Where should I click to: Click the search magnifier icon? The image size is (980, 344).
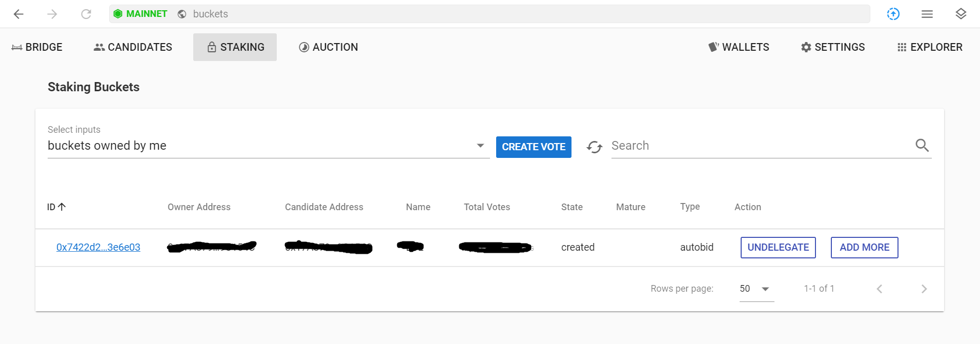pyautogui.click(x=922, y=146)
